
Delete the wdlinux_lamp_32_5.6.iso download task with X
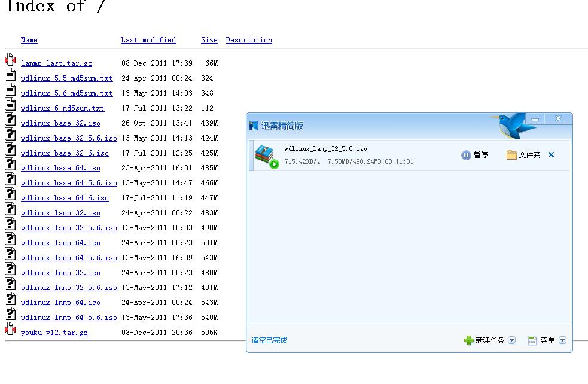551,154
